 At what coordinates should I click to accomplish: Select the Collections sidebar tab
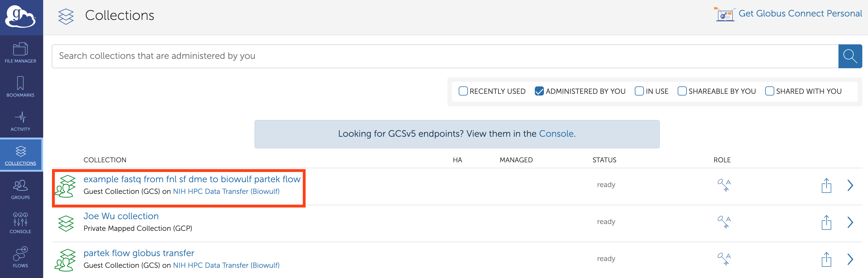pyautogui.click(x=20, y=155)
